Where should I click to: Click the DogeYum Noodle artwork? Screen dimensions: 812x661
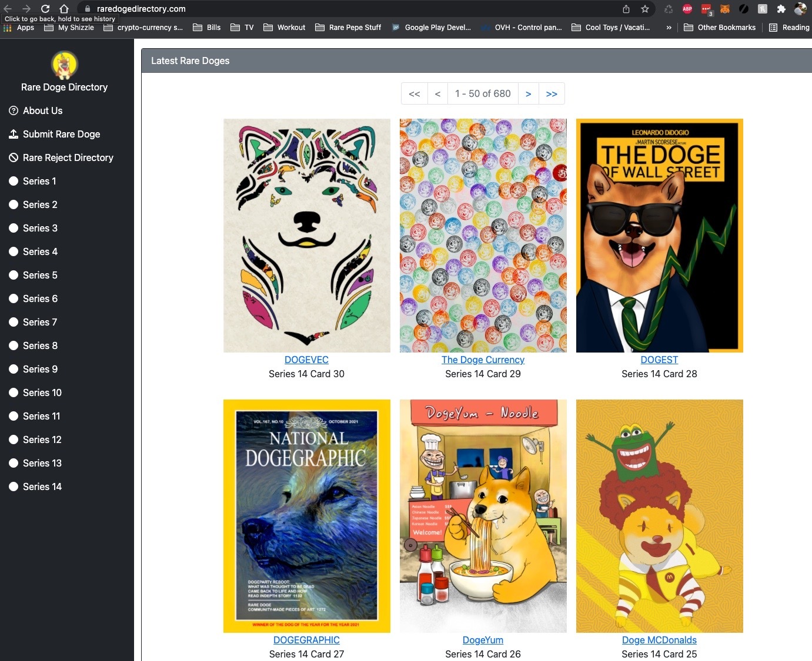(x=483, y=516)
